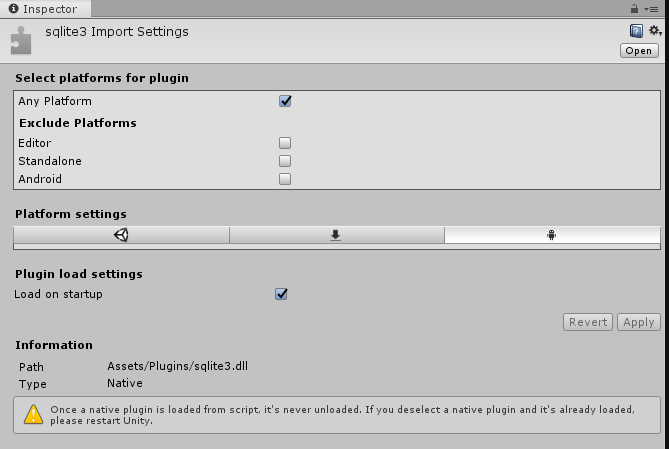Click the Revert button
Image resolution: width=669 pixels, height=449 pixels.
[588, 322]
